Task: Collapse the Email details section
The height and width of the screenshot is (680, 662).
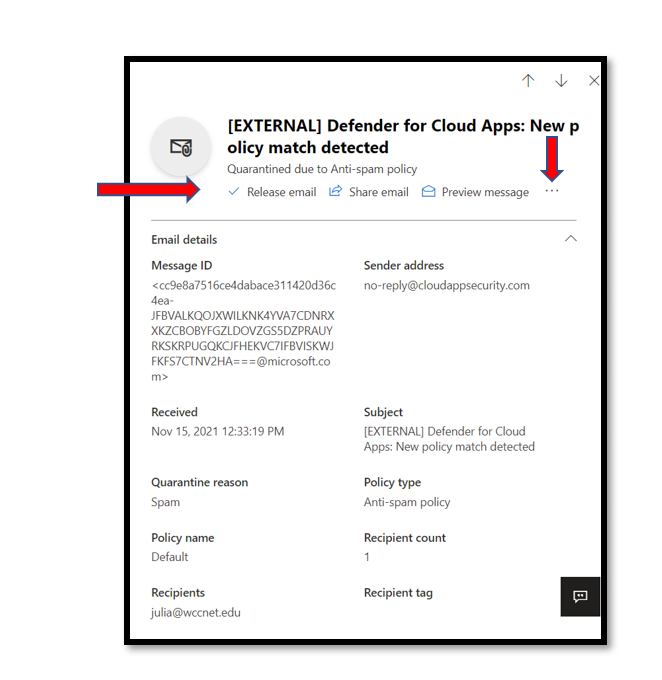Action: pos(570,239)
